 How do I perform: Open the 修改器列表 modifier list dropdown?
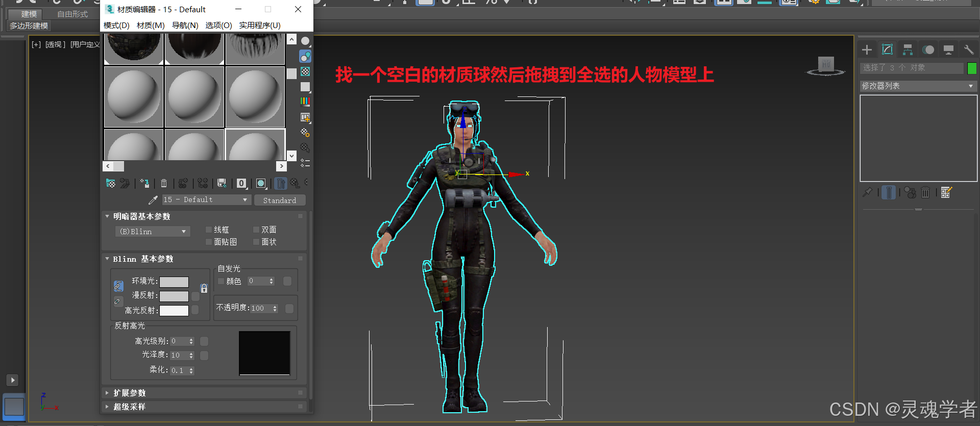coord(918,86)
